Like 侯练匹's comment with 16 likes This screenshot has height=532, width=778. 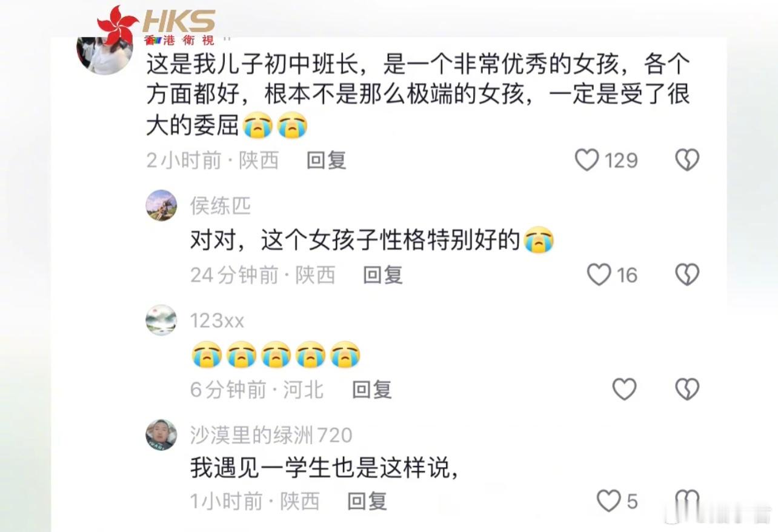click(x=599, y=275)
